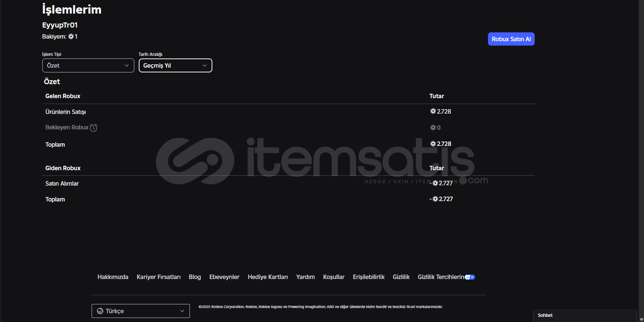Click the Bekleyen Robux label

tap(67, 127)
